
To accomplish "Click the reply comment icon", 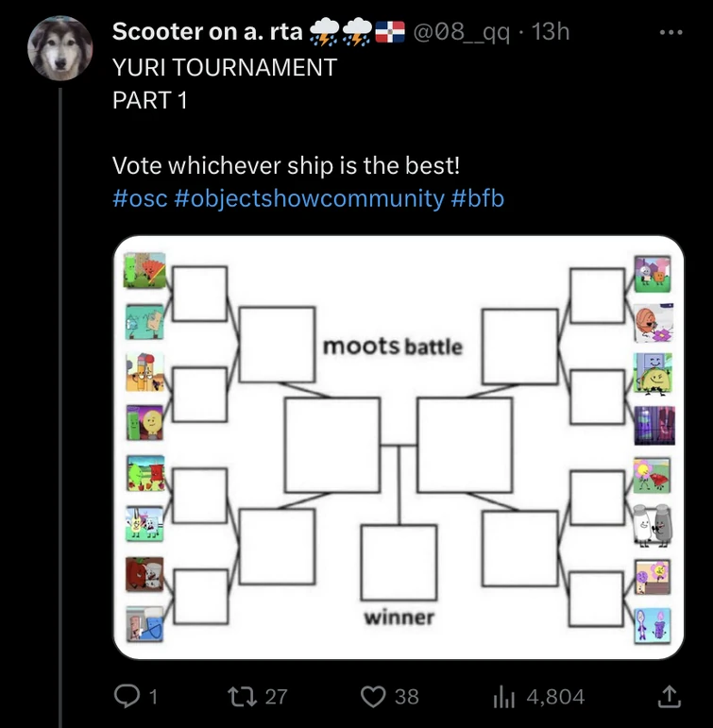I will (127, 697).
